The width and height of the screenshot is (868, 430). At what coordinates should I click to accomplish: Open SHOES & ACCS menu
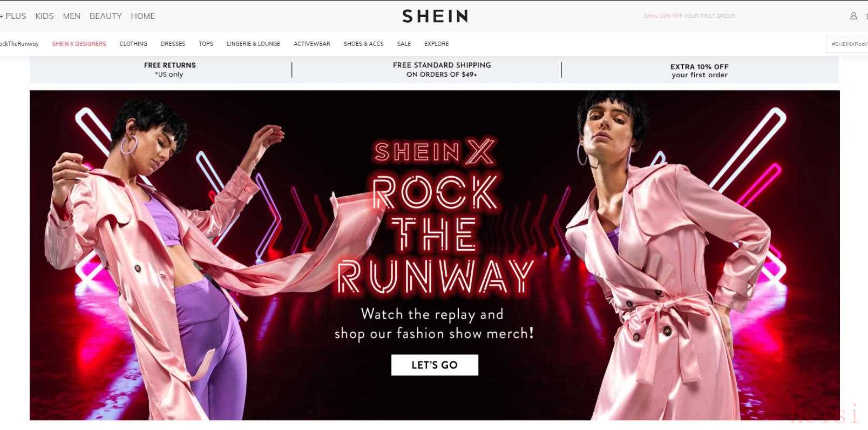[x=364, y=44]
